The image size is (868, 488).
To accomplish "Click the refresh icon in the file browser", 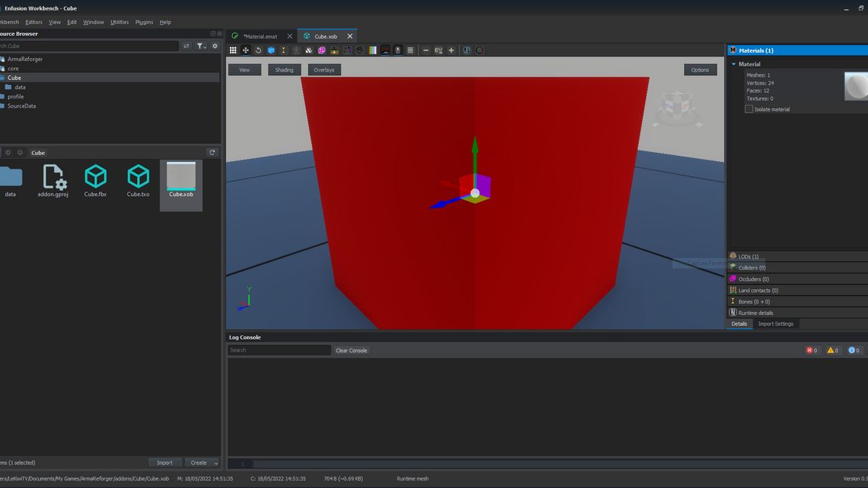I will point(212,153).
